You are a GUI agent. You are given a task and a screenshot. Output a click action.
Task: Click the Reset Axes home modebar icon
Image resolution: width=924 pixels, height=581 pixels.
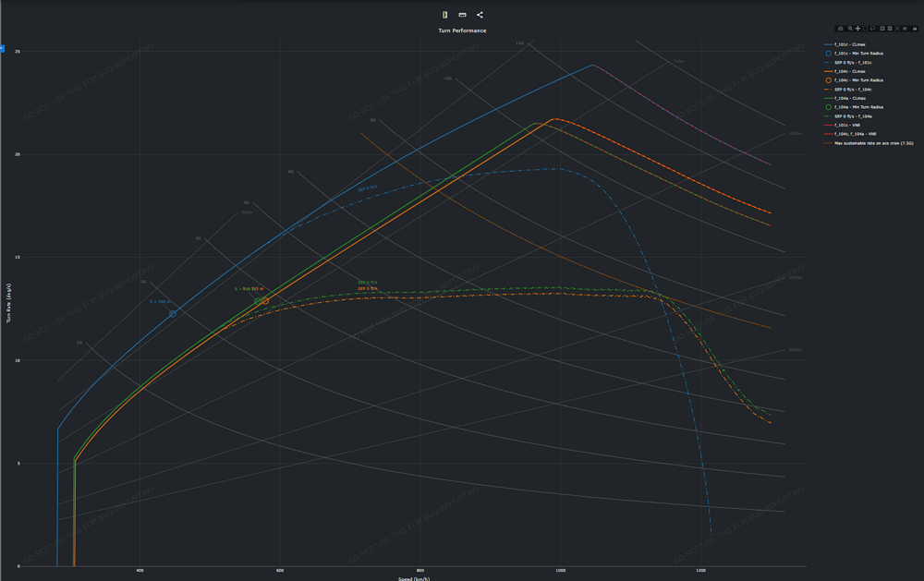coord(905,29)
